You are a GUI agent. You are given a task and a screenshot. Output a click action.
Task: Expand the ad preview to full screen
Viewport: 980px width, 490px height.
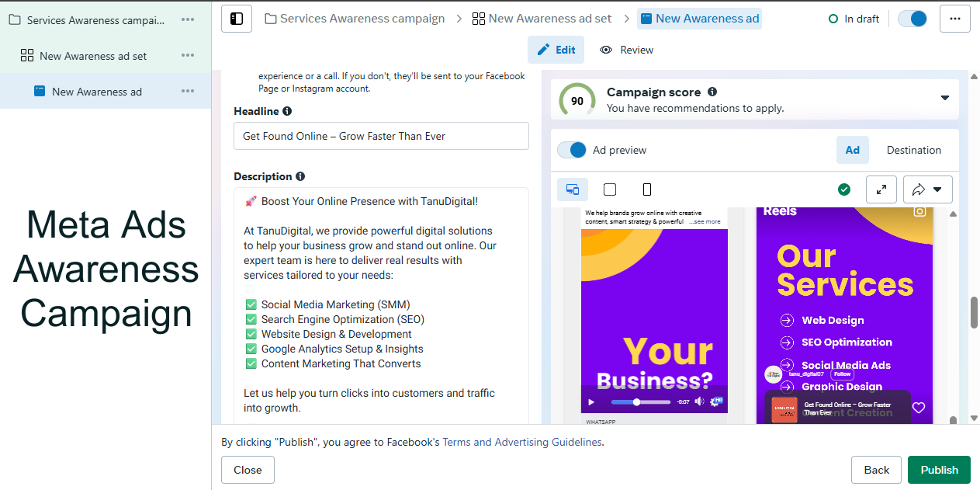click(x=881, y=189)
